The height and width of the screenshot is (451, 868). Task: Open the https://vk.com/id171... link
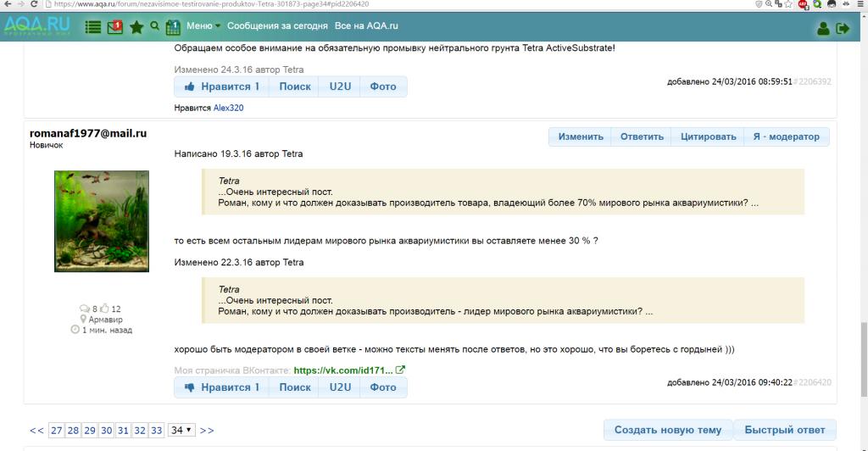pos(343,370)
